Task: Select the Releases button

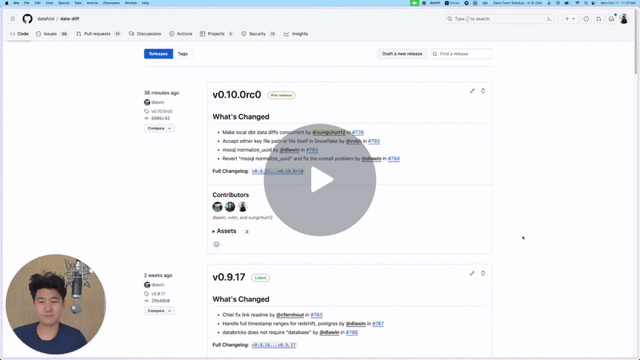Action: (158, 54)
